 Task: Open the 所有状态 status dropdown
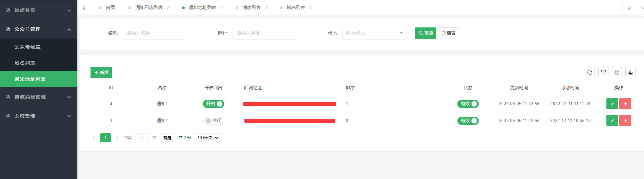[374, 33]
